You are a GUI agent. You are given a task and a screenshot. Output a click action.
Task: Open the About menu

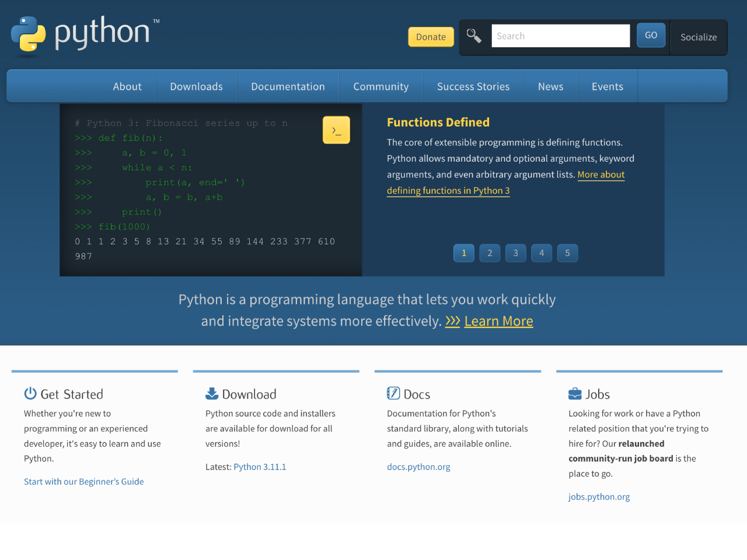(x=127, y=86)
